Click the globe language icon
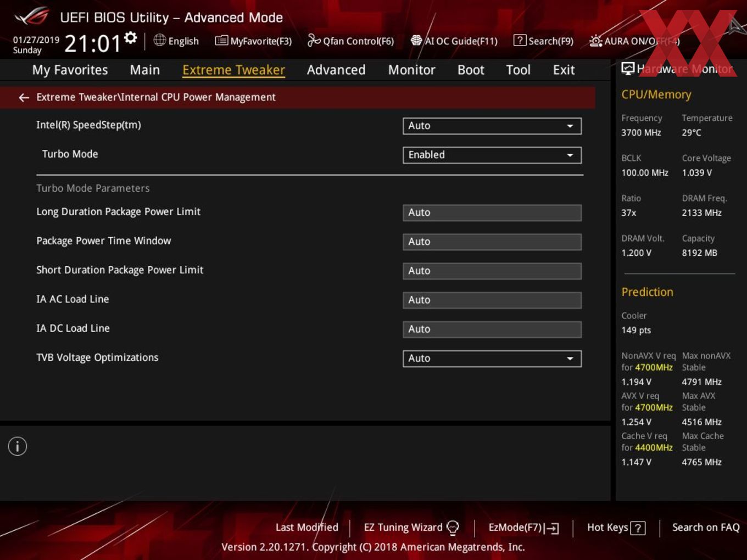 (159, 40)
